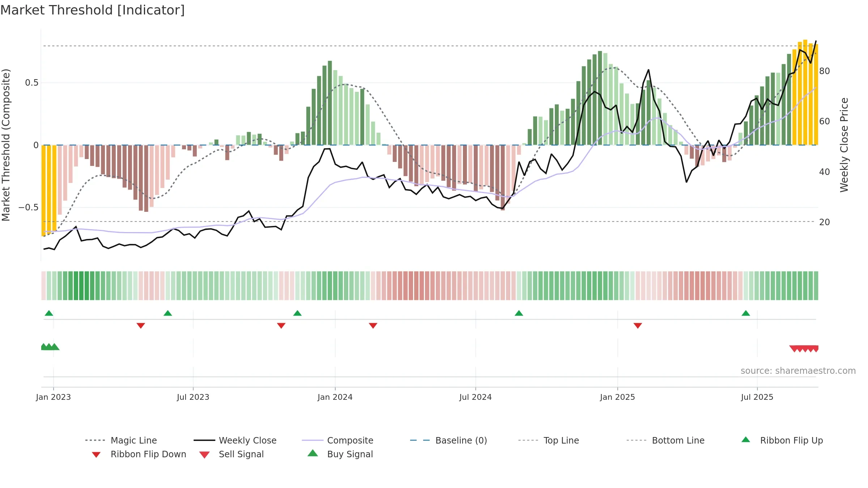The width and height of the screenshot is (868, 488).
Task: Toggle the Weekly Close legend entry
Action: coord(235,440)
